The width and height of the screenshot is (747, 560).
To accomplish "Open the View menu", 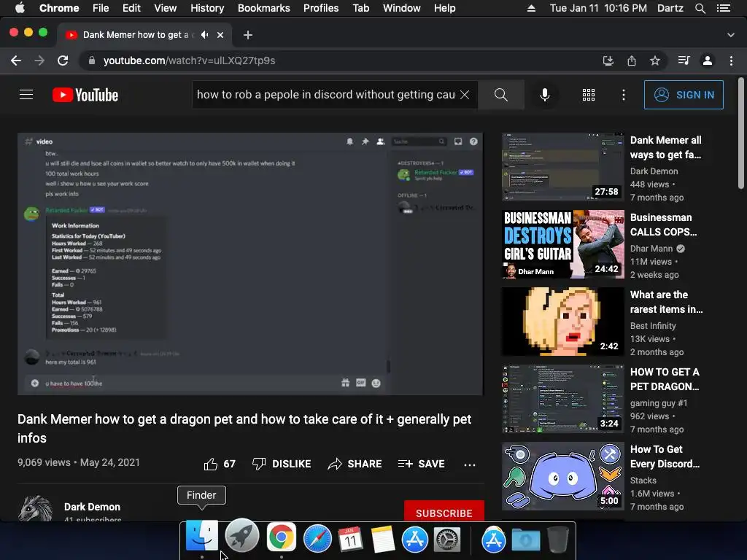I will [166, 8].
